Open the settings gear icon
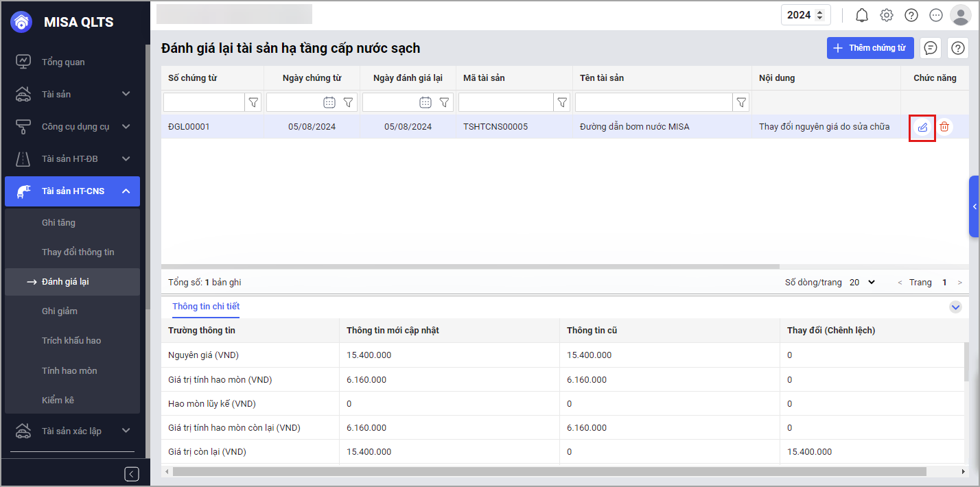Image resolution: width=980 pixels, height=487 pixels. [887, 15]
